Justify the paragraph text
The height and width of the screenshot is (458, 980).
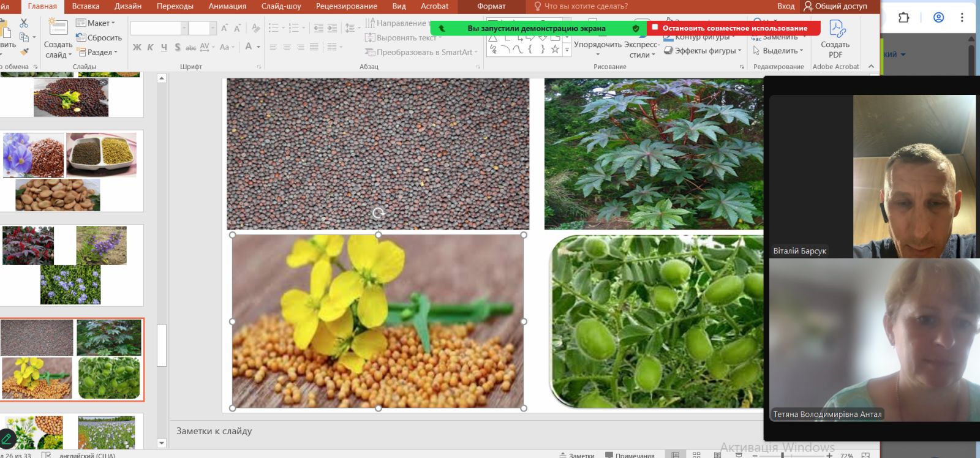[x=314, y=47]
